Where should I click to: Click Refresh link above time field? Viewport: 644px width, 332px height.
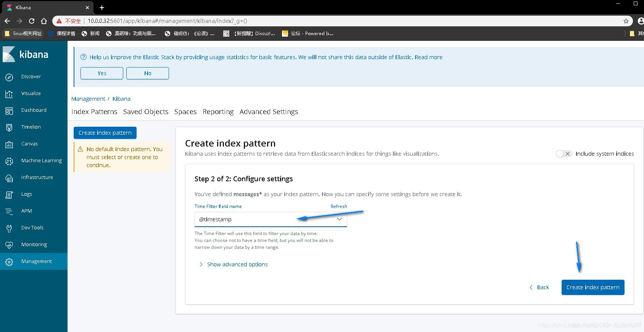339,206
